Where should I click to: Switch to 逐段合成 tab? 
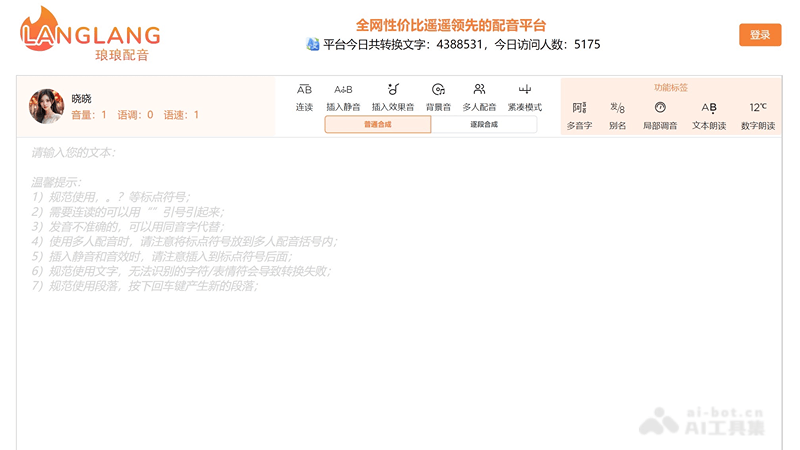(484, 125)
